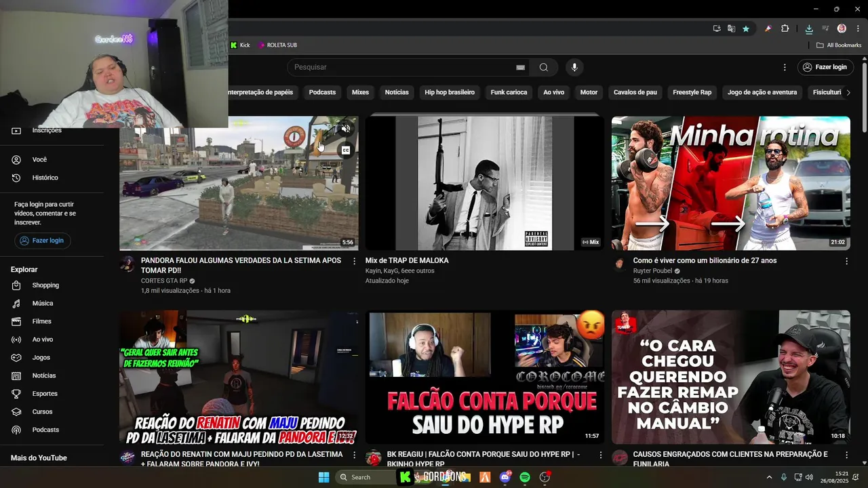Click the taskbar volume icon
This screenshot has width=868, height=488.
pos(809,477)
